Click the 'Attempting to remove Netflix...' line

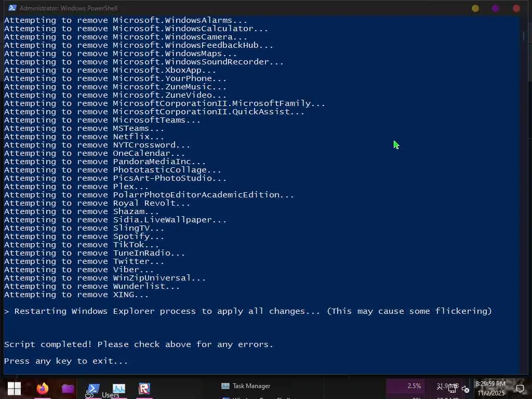click(84, 137)
